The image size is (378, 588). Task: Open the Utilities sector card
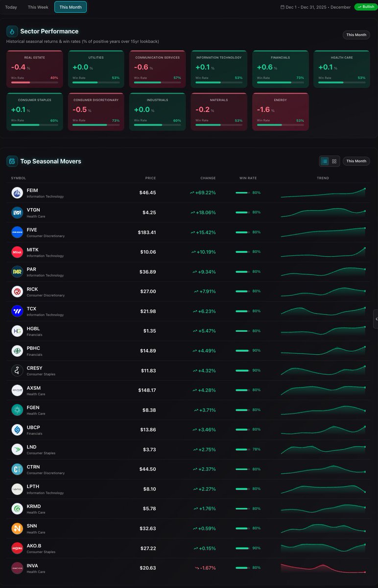(96, 69)
